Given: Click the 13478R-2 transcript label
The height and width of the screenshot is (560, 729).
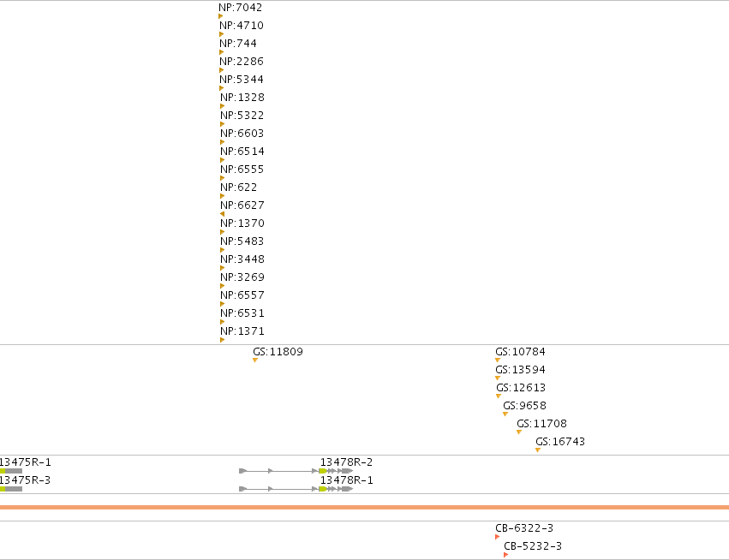Looking at the screenshot, I should [x=346, y=462].
